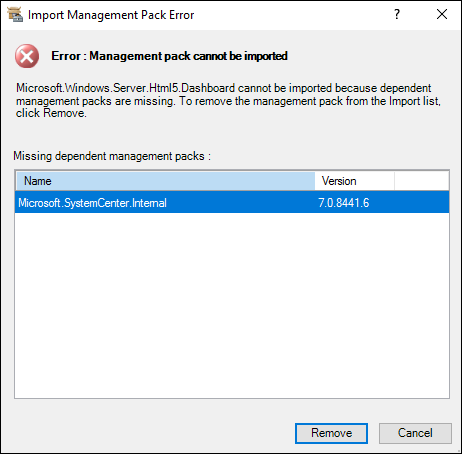This screenshot has height=454, width=462.
Task: Open help with the question mark button
Action: 397,14
